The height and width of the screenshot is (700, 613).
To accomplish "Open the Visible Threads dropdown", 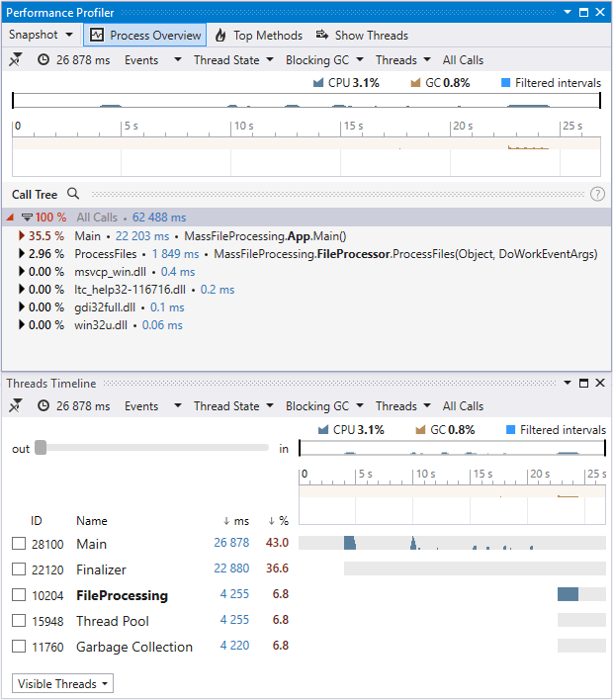I will [x=62, y=683].
